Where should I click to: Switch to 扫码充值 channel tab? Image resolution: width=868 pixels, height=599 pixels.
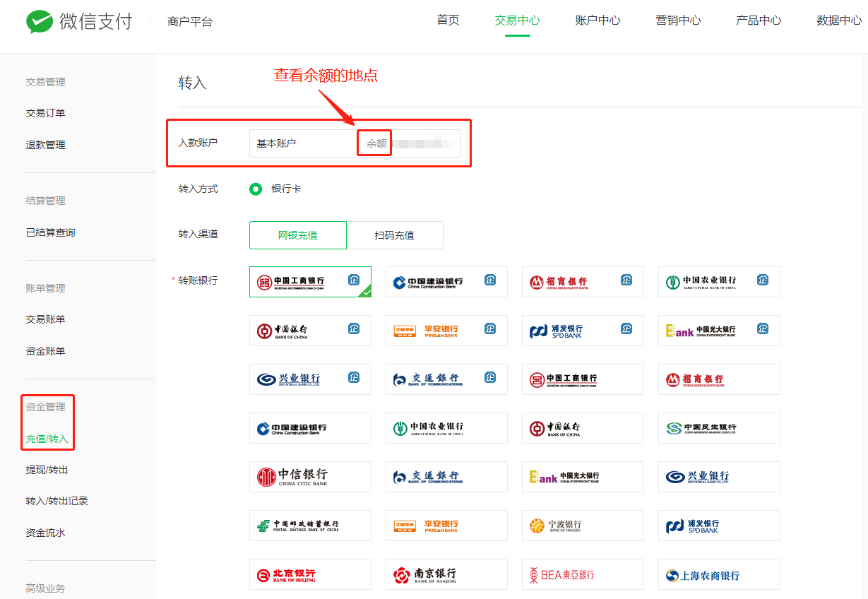pos(395,235)
